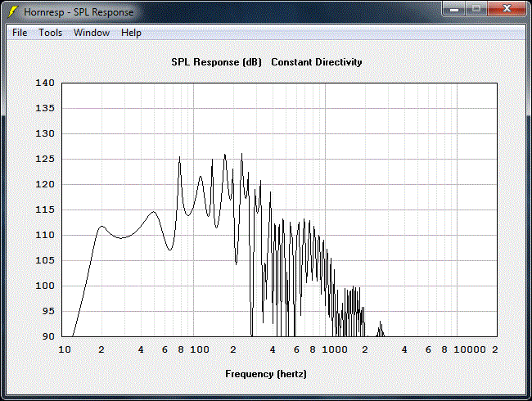
Task: Open the Window menu
Action: pyautogui.click(x=92, y=33)
